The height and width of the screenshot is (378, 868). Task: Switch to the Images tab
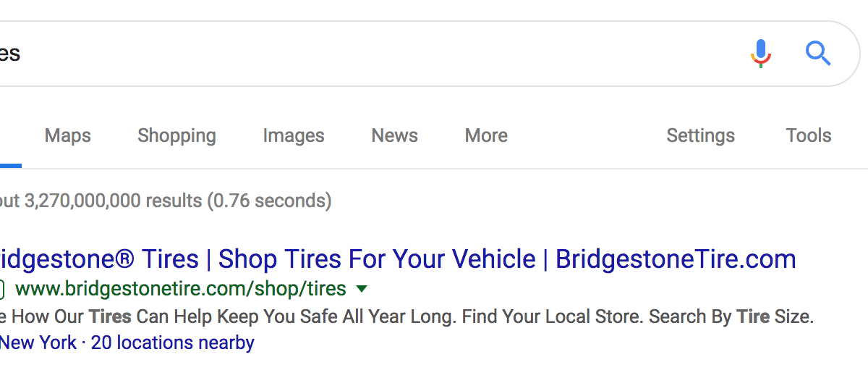tap(294, 135)
